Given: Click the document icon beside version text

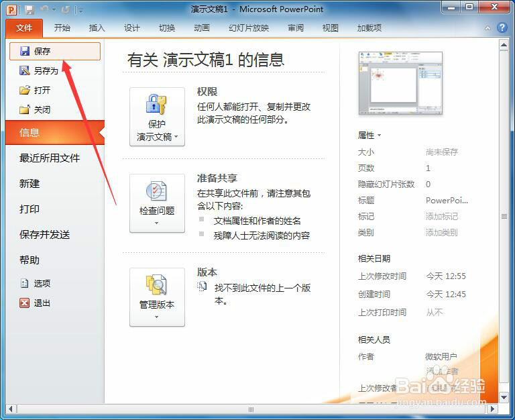Looking at the screenshot, I should (x=202, y=286).
